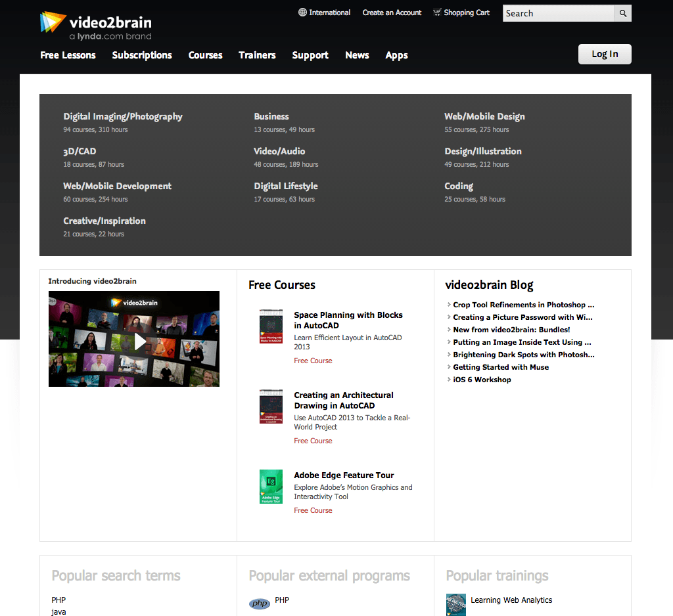673x616 pixels.
Task: Open the Trainers menu
Action: tap(257, 55)
